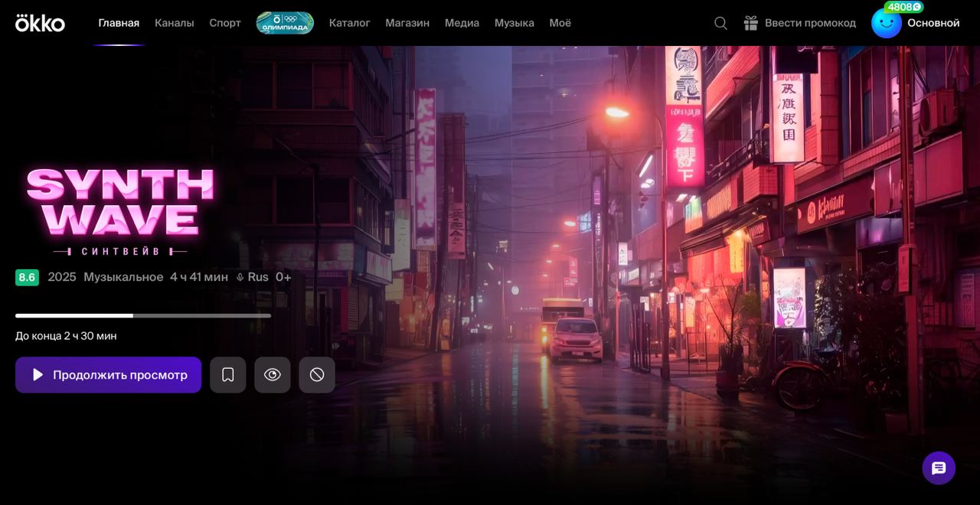This screenshot has width=980, height=505.
Task: Click the viewing progress bar
Action: point(143,315)
